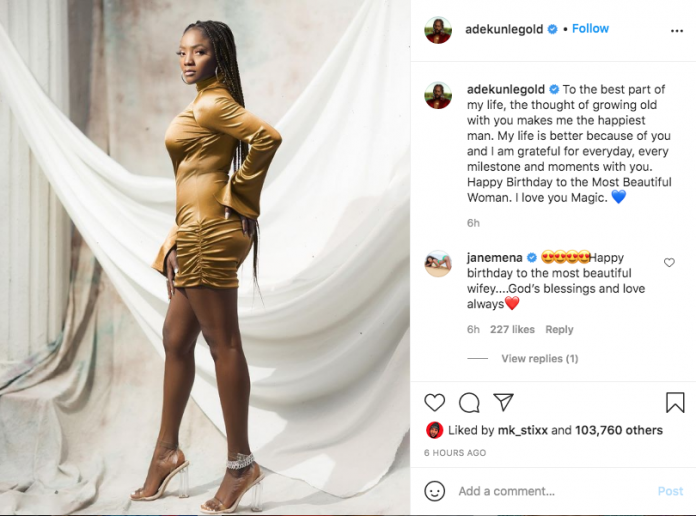Screen dimensions: 696x516
Task: Reply to janemena's comment
Action: tap(559, 329)
